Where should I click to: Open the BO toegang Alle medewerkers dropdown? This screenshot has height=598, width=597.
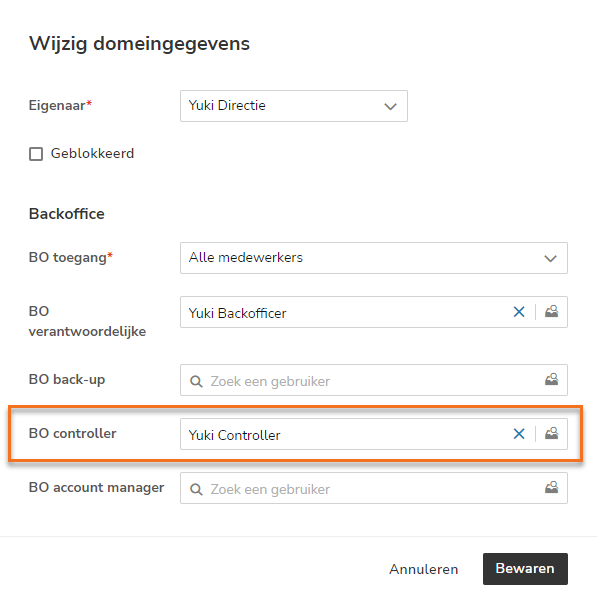coord(374,258)
